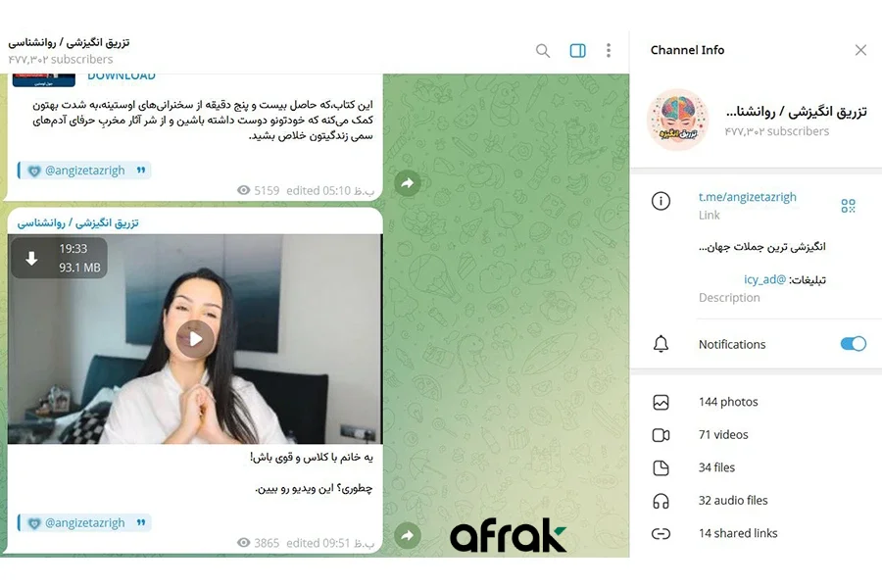Open the @icy_ad advertising contact
882x588 pixels.
(764, 279)
